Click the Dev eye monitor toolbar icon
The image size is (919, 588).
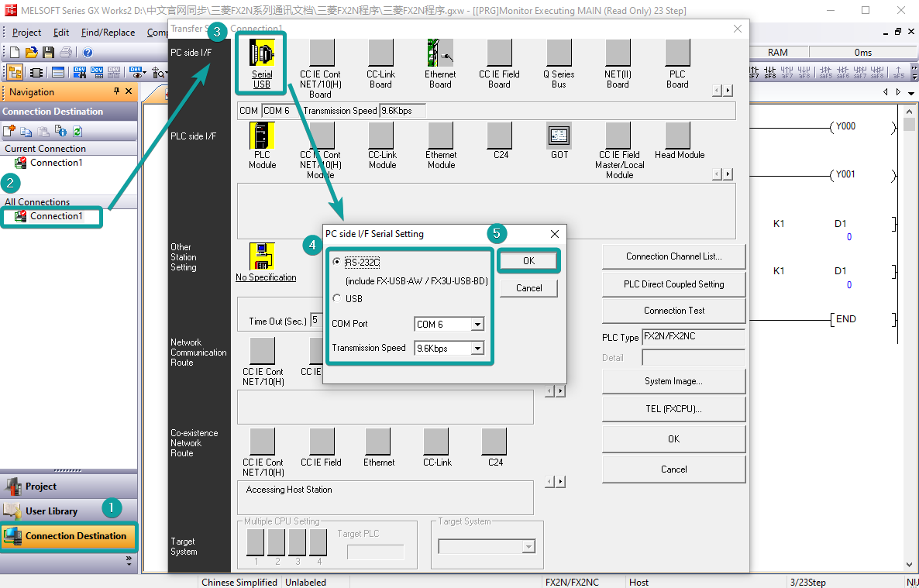[x=136, y=73]
